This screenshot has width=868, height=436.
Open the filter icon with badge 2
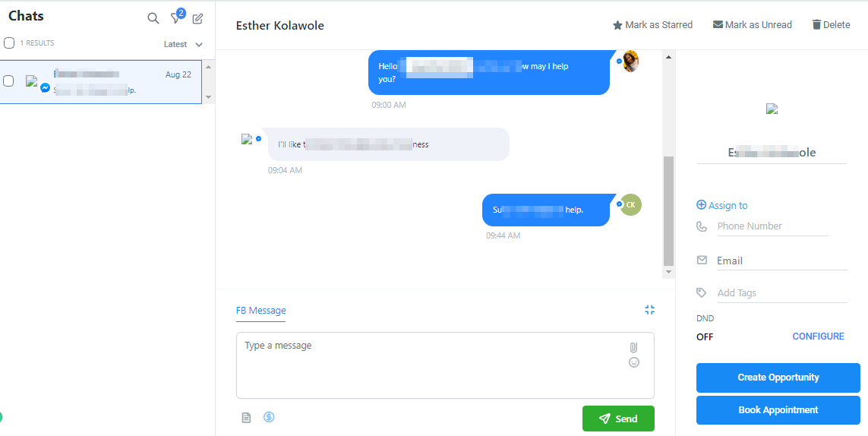pyautogui.click(x=177, y=17)
